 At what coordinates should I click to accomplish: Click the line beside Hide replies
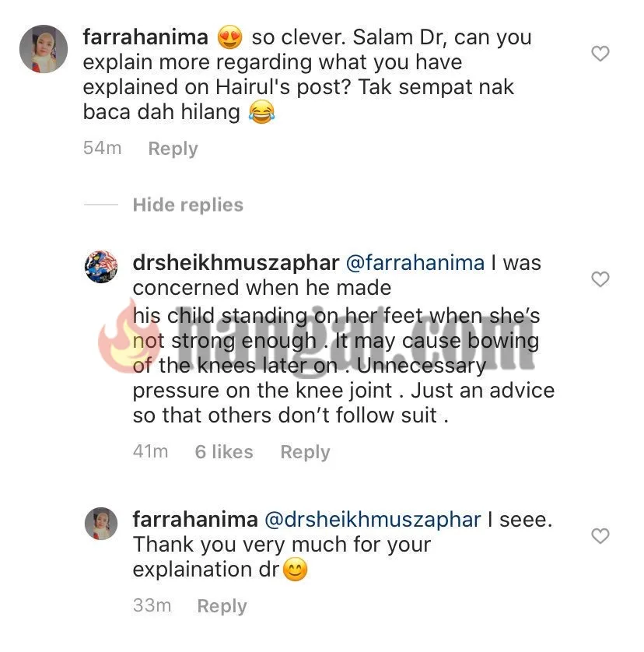(x=101, y=205)
